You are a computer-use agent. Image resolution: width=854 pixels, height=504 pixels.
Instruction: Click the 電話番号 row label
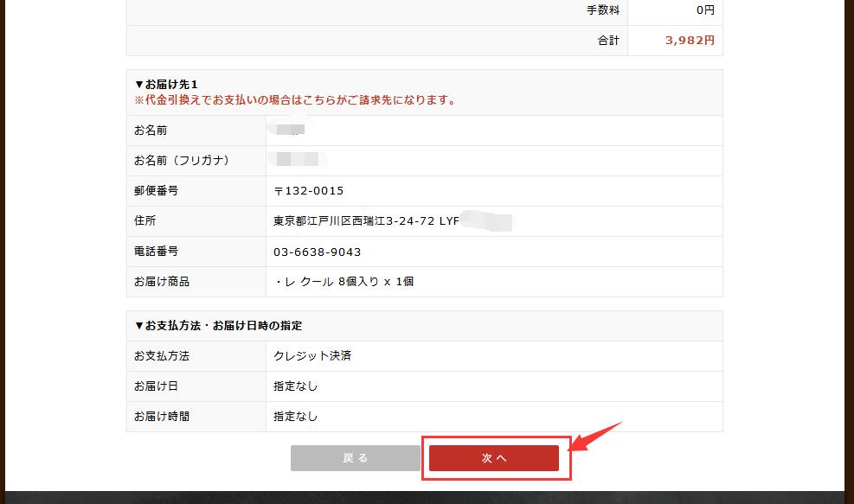(x=157, y=252)
